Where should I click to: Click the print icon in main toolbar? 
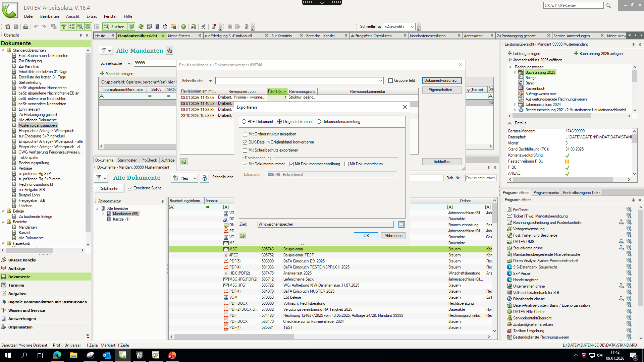coord(26,26)
